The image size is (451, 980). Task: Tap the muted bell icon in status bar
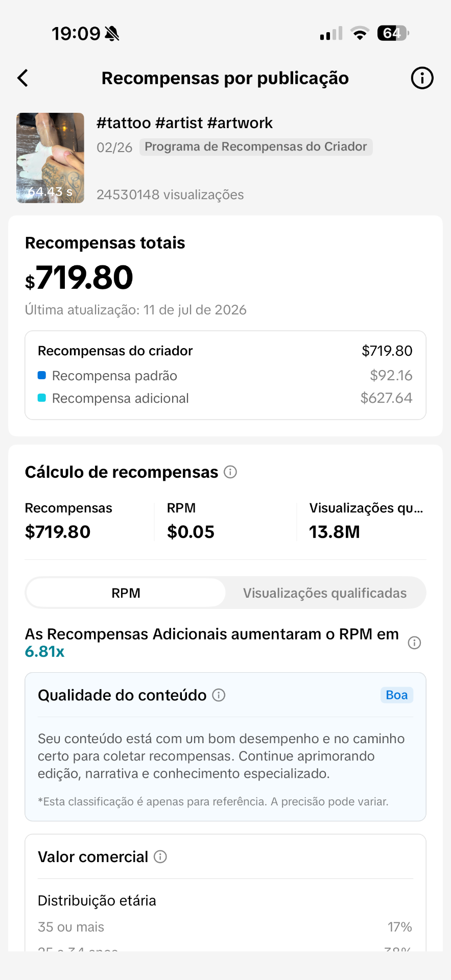[x=112, y=34]
